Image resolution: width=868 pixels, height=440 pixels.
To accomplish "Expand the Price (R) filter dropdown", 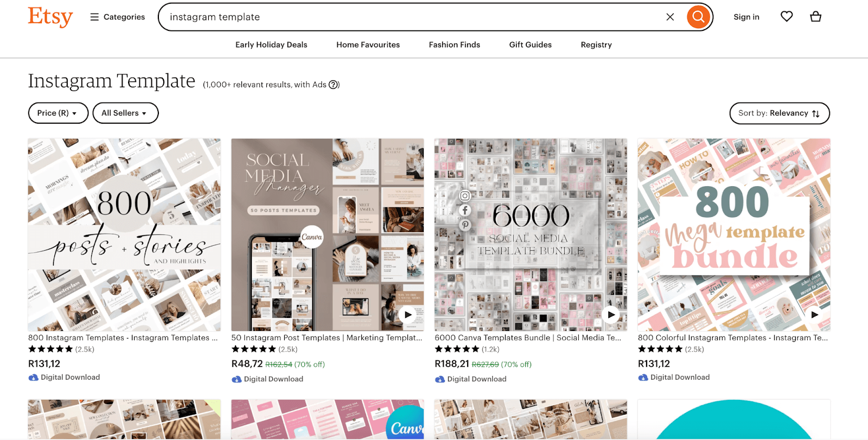I will 58,113.
